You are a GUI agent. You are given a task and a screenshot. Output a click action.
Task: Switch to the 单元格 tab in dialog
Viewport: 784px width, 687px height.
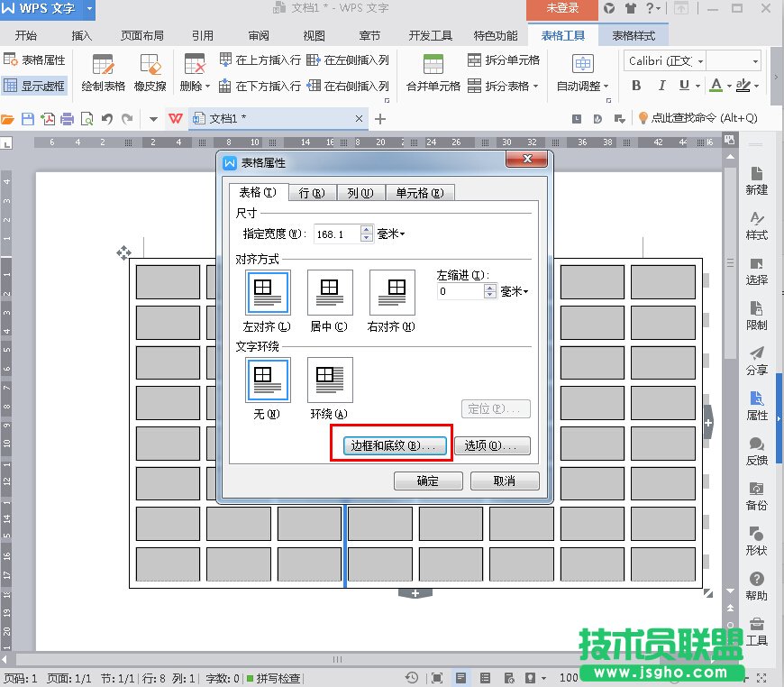click(x=420, y=193)
